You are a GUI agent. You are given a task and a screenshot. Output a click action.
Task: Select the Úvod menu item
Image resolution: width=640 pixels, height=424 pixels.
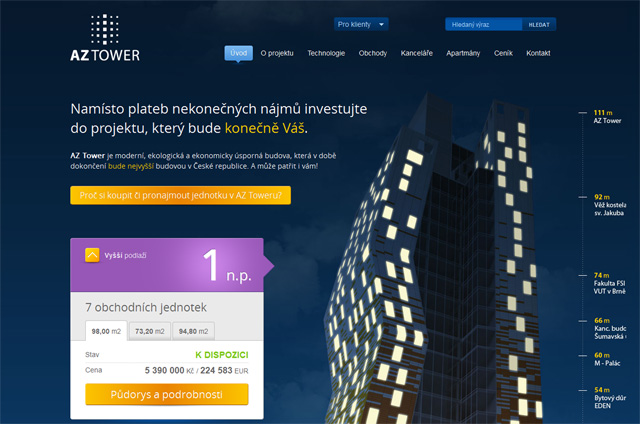tap(238, 53)
